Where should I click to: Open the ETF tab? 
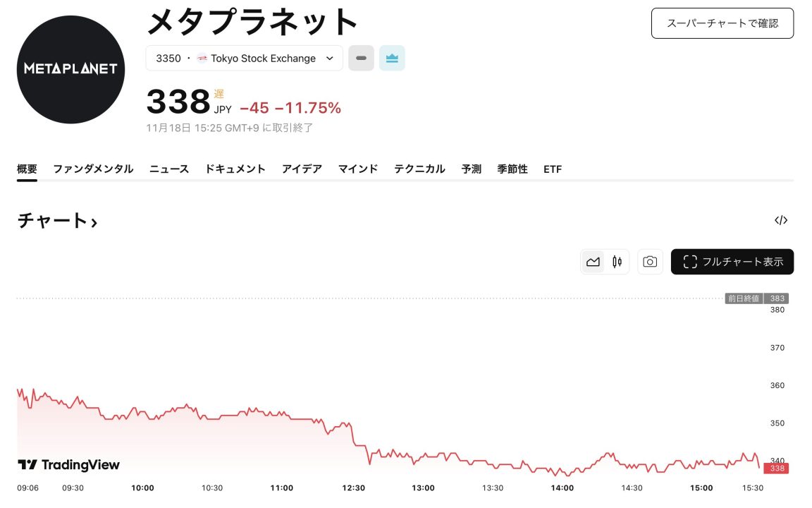coord(553,169)
